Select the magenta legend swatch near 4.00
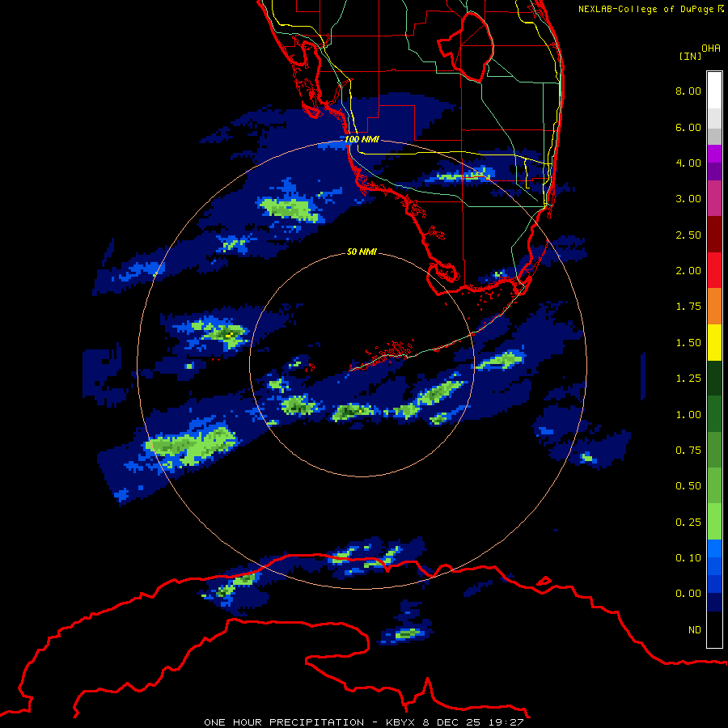 (714, 154)
